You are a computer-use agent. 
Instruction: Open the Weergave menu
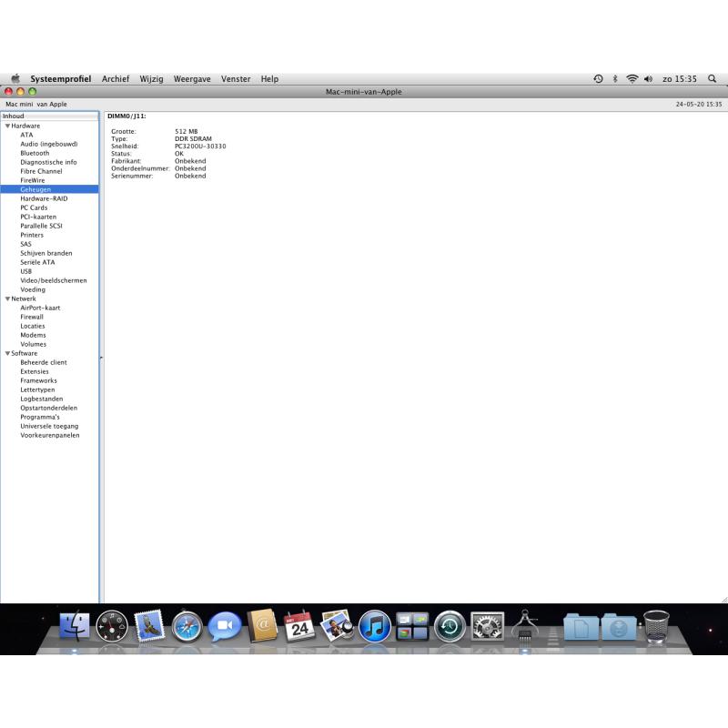pyautogui.click(x=192, y=79)
